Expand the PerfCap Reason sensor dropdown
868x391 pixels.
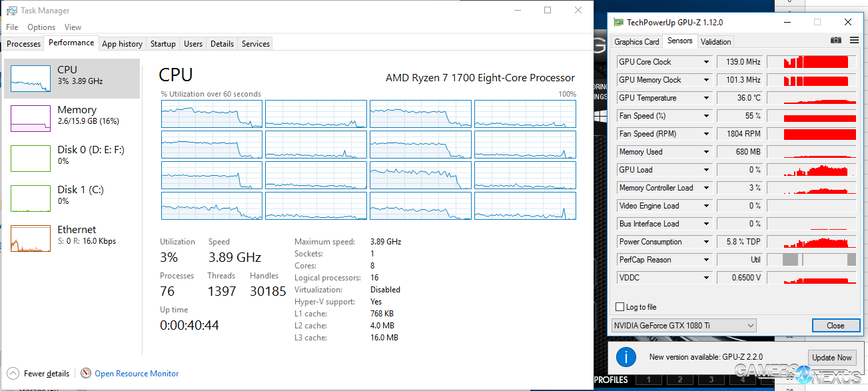706,260
